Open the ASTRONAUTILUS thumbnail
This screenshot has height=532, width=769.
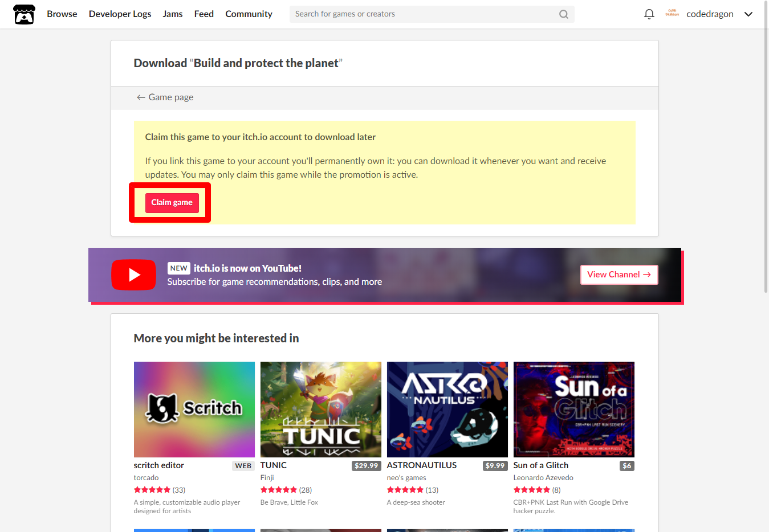pos(447,410)
